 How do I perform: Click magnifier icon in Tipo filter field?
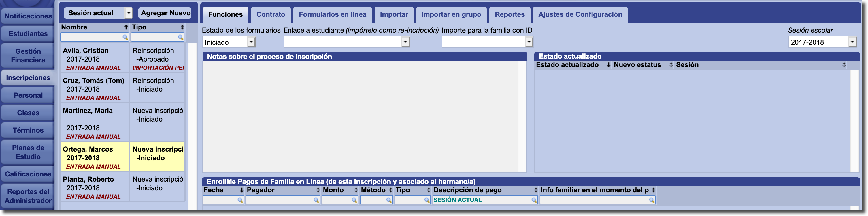pos(181,37)
